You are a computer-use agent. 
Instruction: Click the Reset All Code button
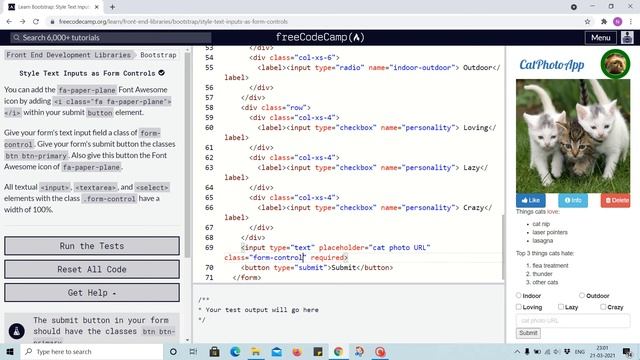click(x=92, y=269)
